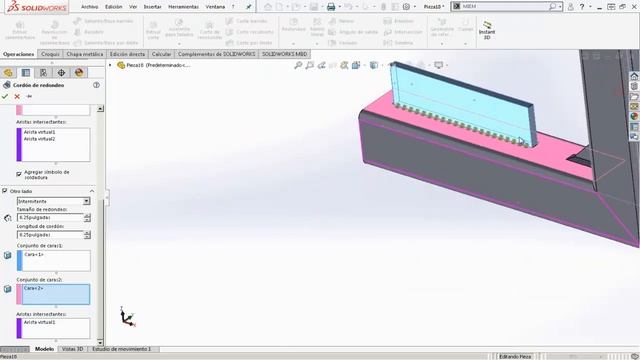The height and width of the screenshot is (360, 640).
Task: Click the property panel scroll down arrow
Action: 100,342
